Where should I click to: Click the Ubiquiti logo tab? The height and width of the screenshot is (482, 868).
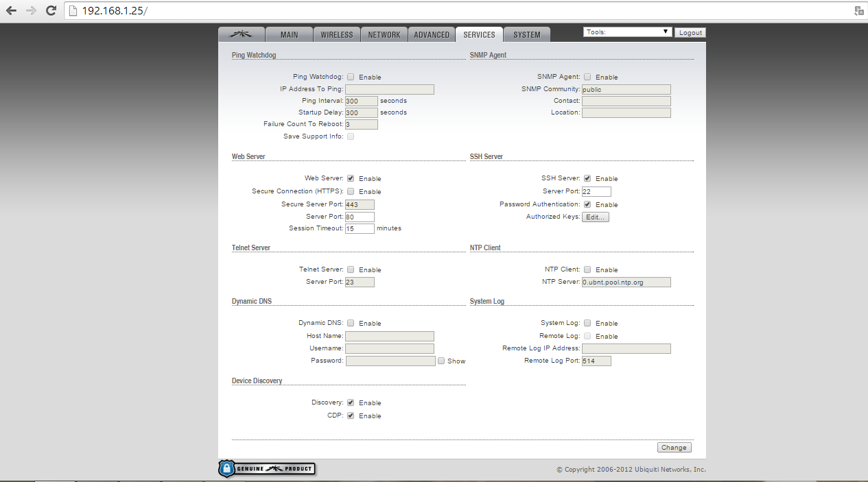[x=239, y=34]
